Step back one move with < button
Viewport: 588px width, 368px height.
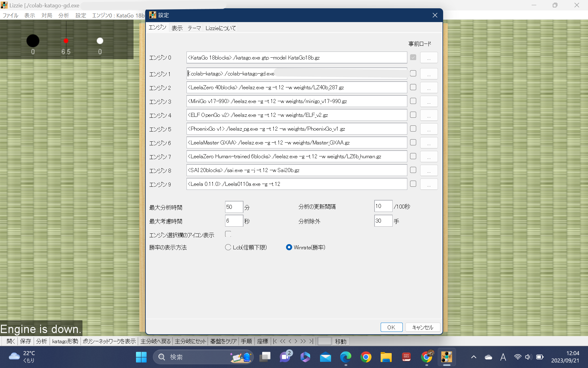(x=290, y=341)
